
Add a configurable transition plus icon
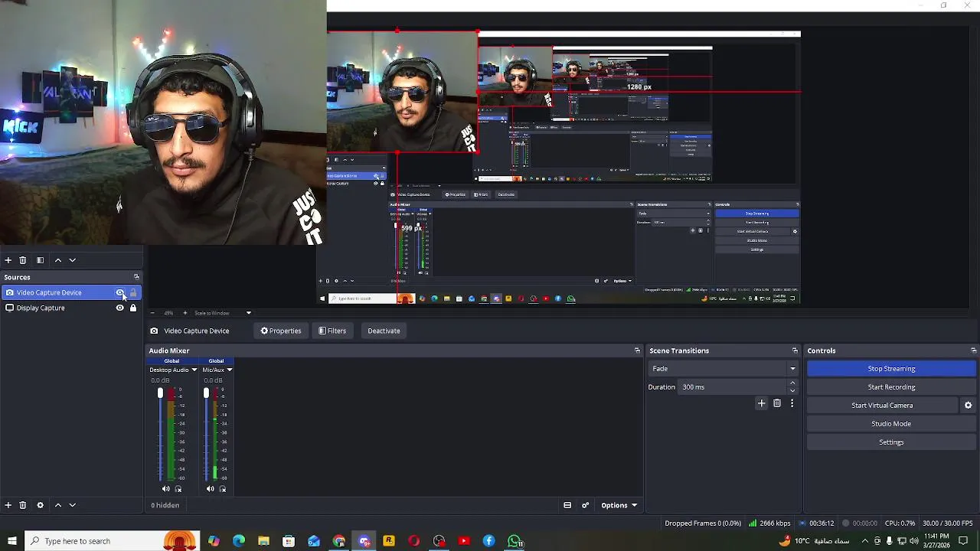coord(761,403)
